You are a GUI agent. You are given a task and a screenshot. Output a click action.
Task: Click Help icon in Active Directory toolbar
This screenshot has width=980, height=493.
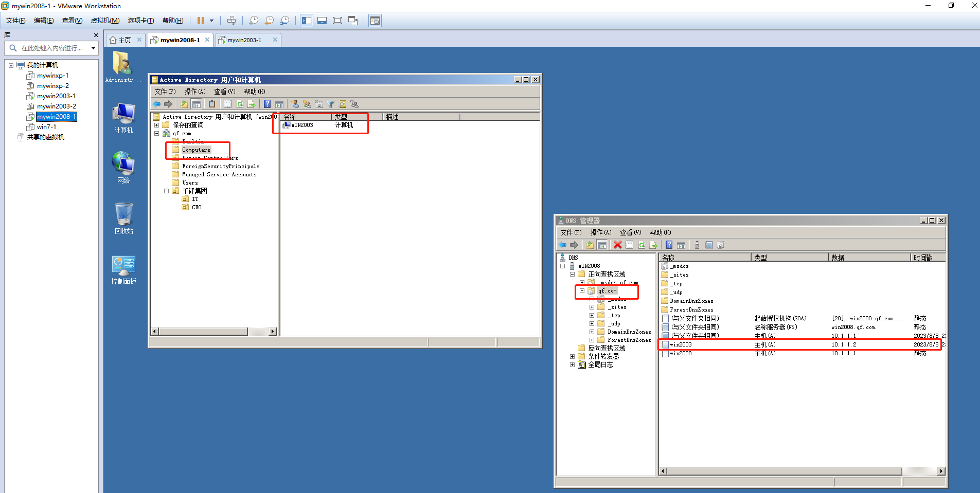point(267,104)
